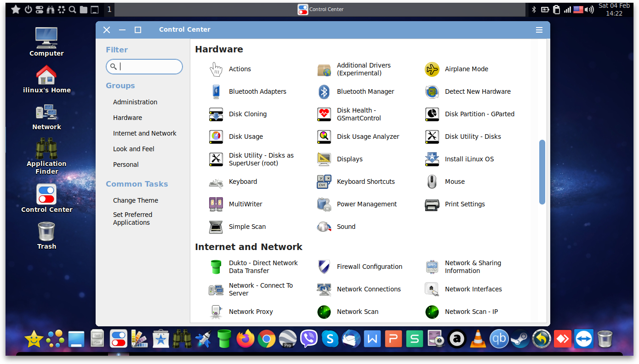The height and width of the screenshot is (364, 639).
Task: Select Look and Feel group
Action: (134, 149)
